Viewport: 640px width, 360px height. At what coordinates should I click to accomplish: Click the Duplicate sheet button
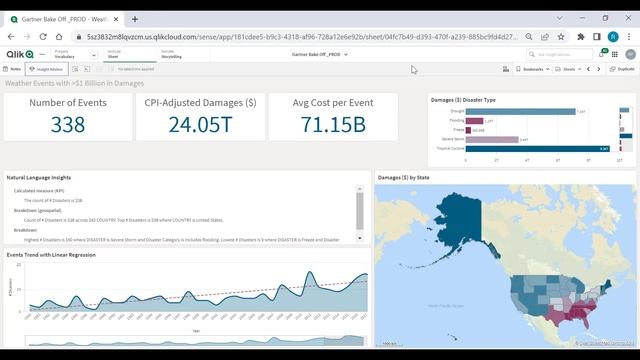(622, 69)
